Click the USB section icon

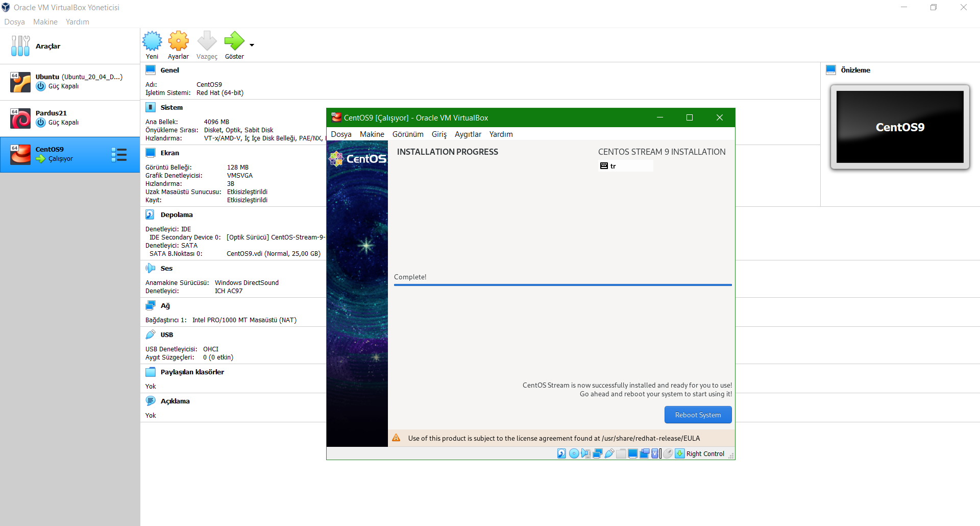pos(151,334)
